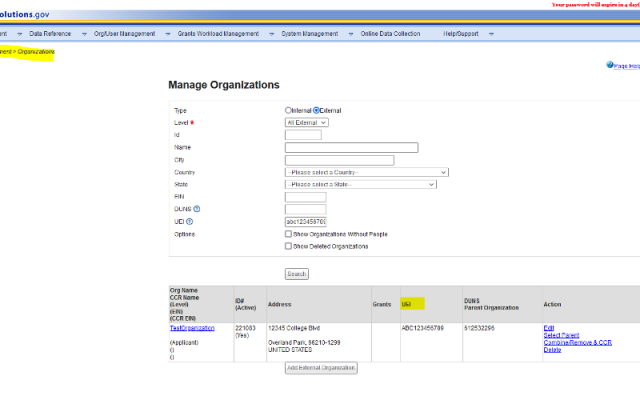The height and width of the screenshot is (400, 640).
Task: Open the Org/User Management menu
Action: click(x=124, y=34)
